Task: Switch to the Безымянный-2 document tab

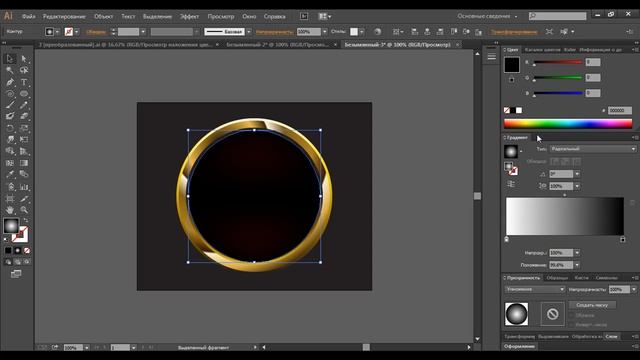Action: point(278,44)
